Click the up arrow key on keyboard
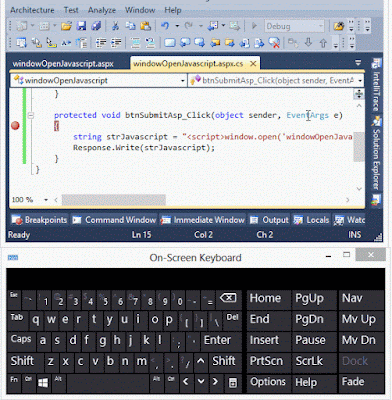The width and height of the screenshot is (392, 400). pyautogui.click(x=200, y=361)
